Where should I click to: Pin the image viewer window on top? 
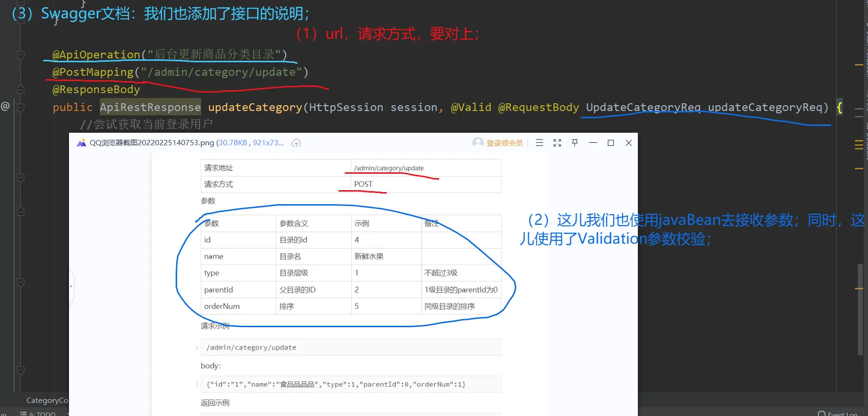point(575,143)
